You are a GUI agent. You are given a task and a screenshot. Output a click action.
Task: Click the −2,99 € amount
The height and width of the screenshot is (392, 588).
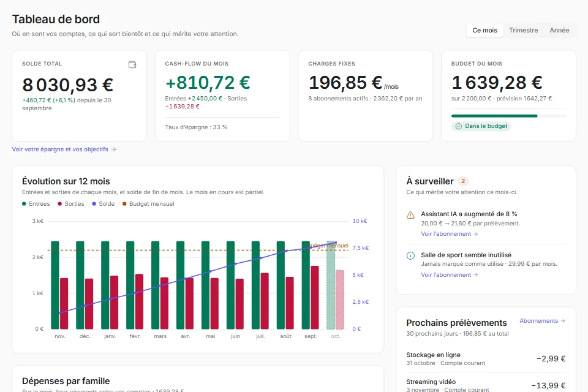pyautogui.click(x=551, y=358)
